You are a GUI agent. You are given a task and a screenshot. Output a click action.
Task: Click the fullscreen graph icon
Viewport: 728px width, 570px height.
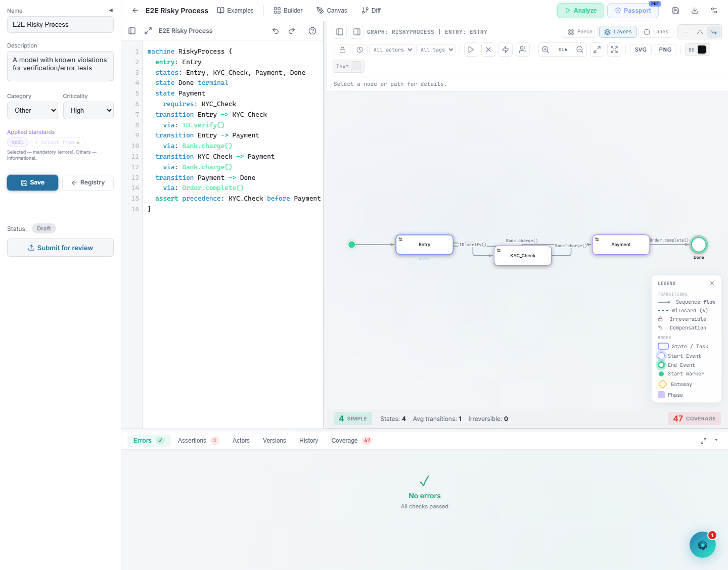(x=614, y=50)
